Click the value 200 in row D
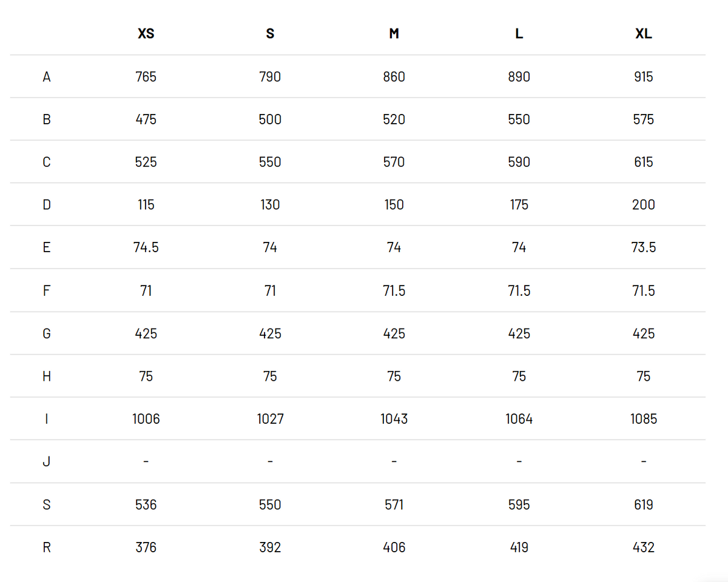Image resolution: width=728 pixels, height=582 pixels. coord(644,205)
